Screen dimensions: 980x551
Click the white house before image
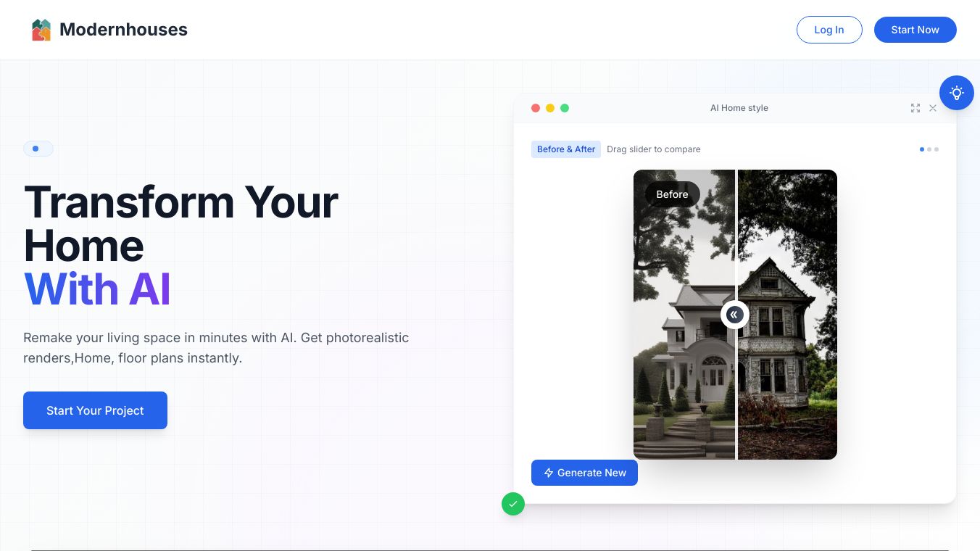[x=684, y=315]
